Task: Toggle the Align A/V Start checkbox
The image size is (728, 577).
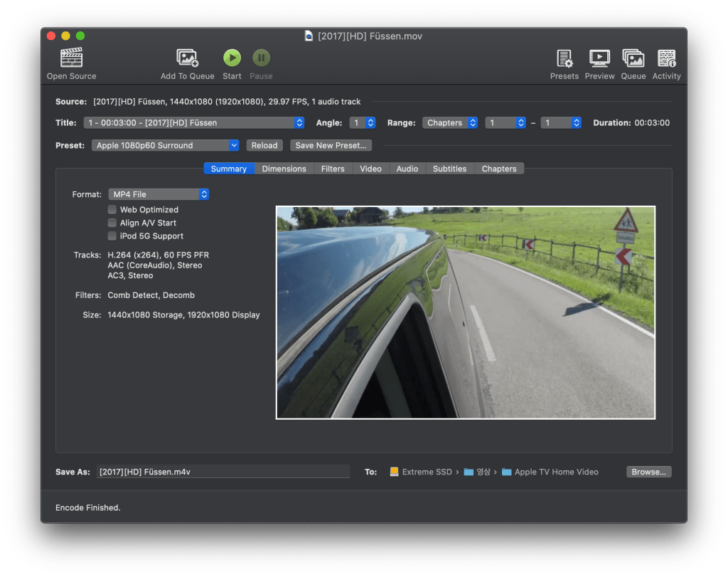Action: (x=112, y=223)
